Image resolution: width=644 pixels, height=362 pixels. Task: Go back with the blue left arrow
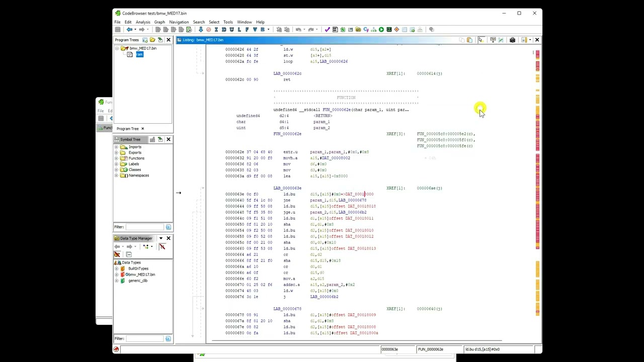coord(129,30)
